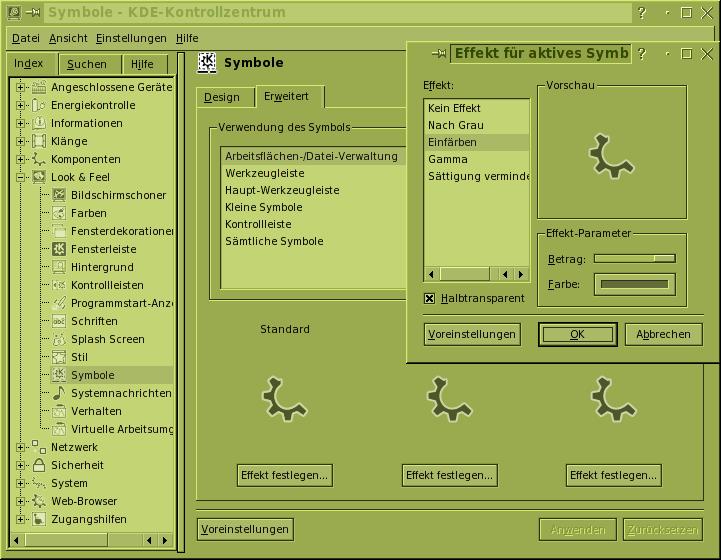The width and height of the screenshot is (721, 560).
Task: Select Sättigung vermindern effect
Action: tap(476, 176)
